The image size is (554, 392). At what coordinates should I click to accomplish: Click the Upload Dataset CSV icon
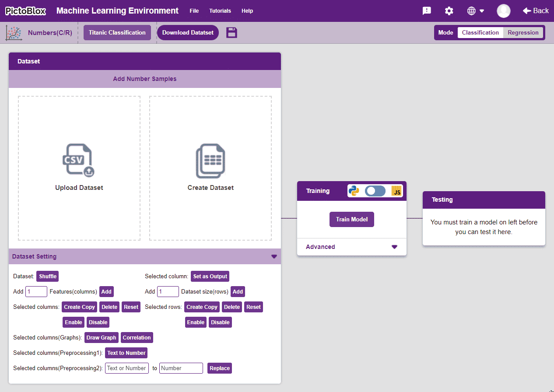79,161
